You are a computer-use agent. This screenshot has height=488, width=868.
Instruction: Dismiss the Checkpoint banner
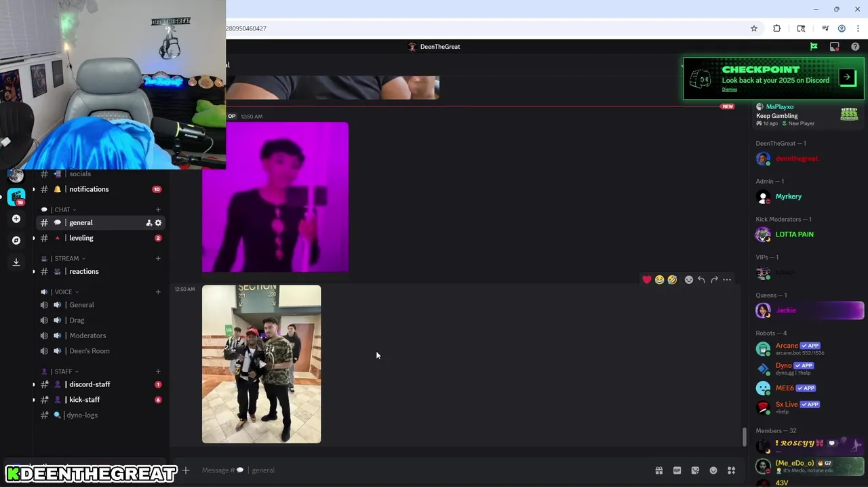[730, 89]
